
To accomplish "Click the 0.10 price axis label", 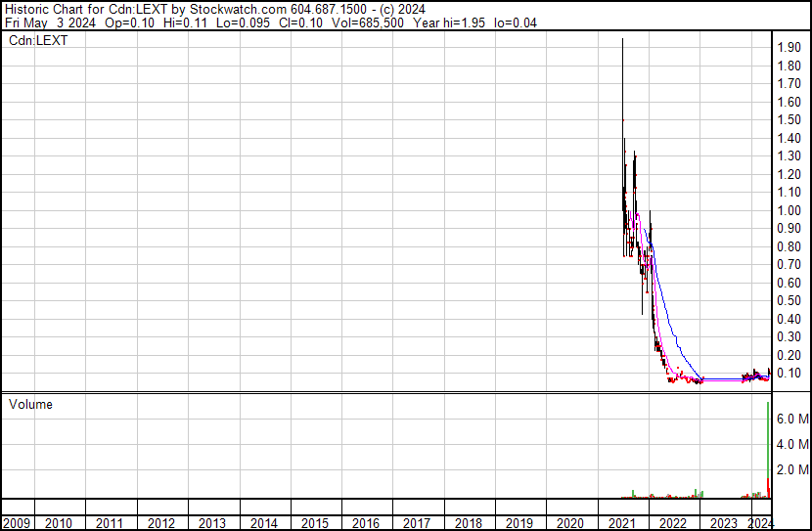I will tap(789, 374).
